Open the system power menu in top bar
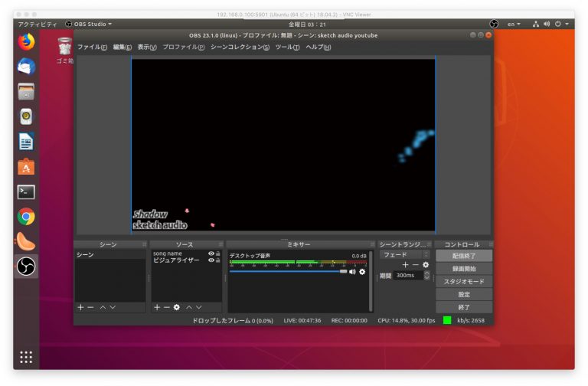Viewport: 588px width, 386px height. pyautogui.click(x=562, y=24)
